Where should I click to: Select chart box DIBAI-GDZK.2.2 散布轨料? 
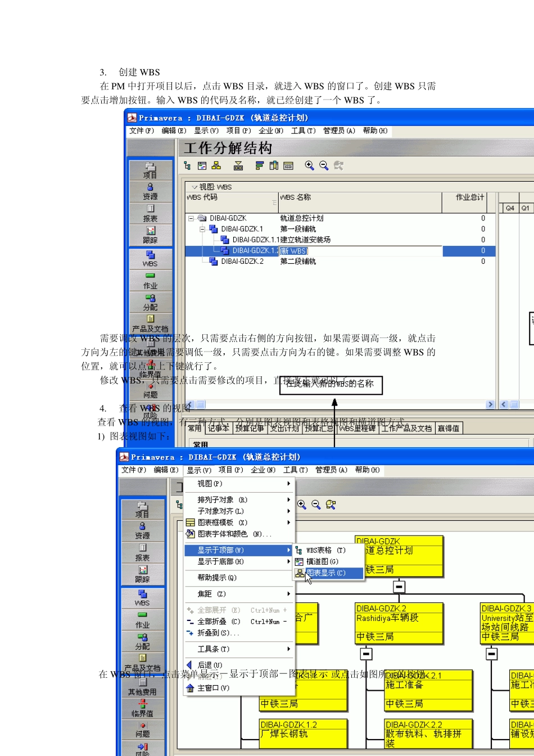pyautogui.click(x=428, y=734)
